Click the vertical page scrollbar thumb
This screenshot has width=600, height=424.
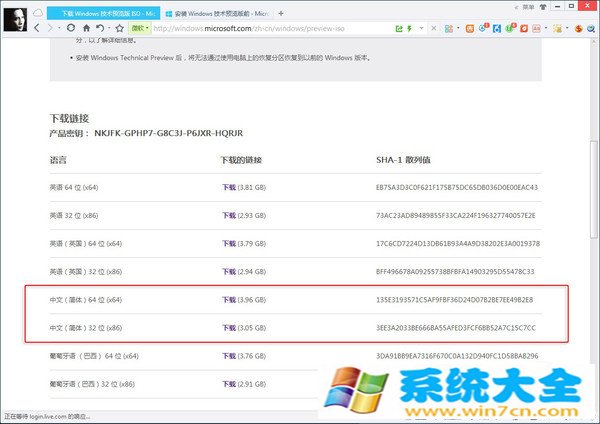coord(593,189)
